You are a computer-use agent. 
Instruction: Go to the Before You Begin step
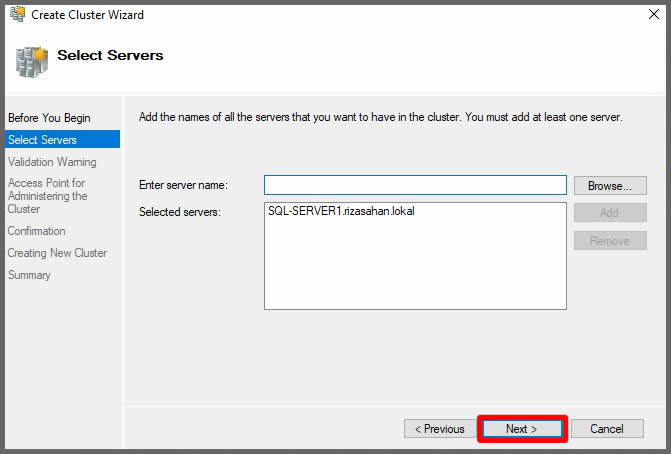point(49,118)
